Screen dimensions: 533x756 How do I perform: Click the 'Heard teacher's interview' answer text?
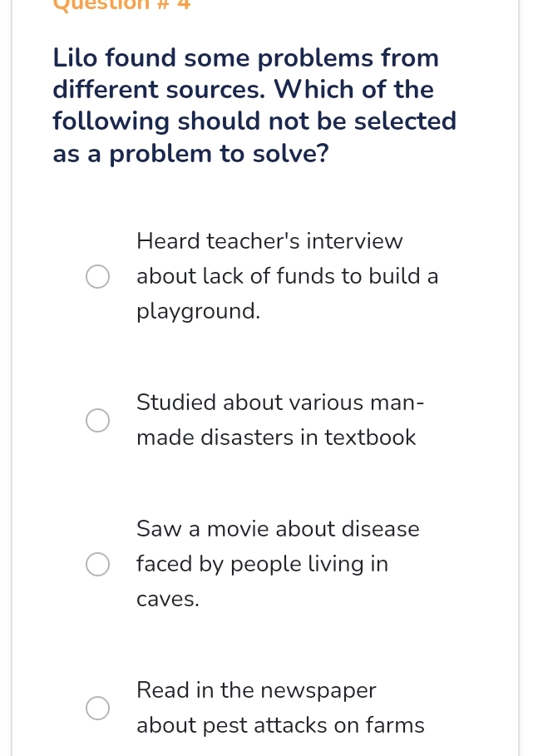click(x=269, y=241)
